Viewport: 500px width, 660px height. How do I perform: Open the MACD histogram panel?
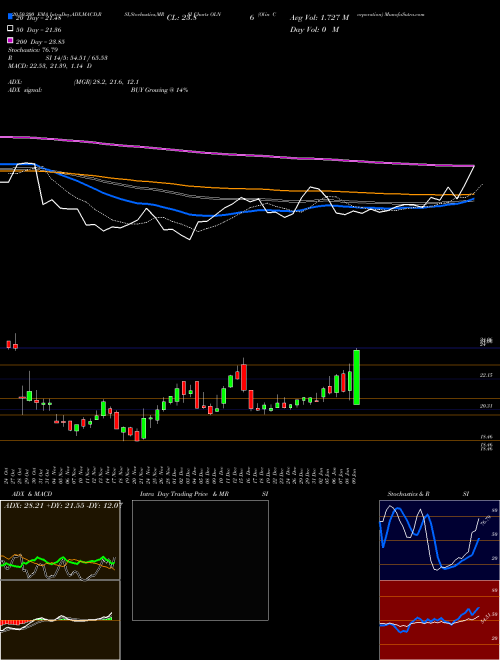pyautogui.click(x=60, y=620)
